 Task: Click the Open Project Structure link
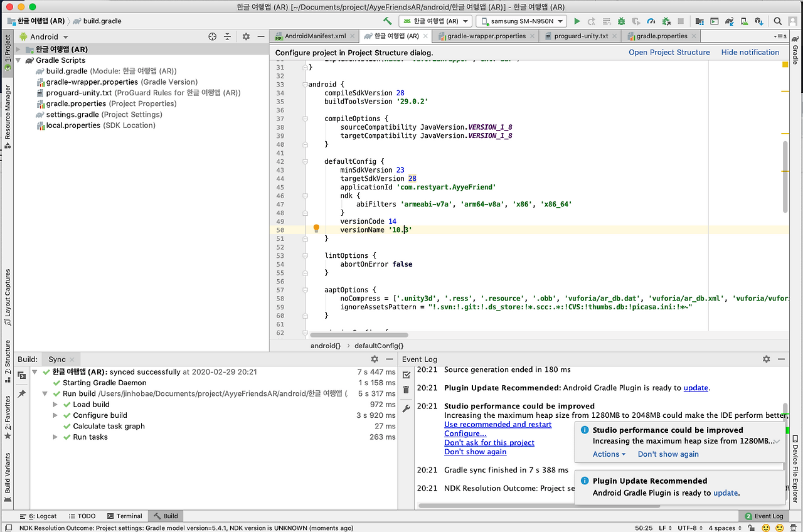(669, 52)
